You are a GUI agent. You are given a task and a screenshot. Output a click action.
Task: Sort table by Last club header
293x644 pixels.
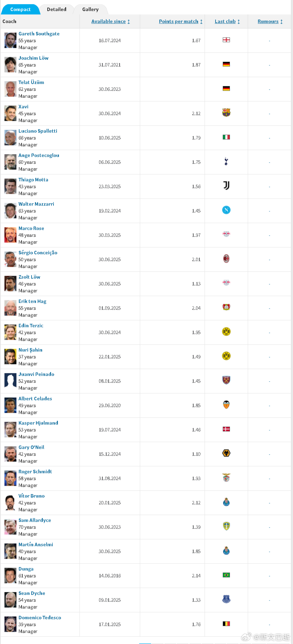(227, 22)
